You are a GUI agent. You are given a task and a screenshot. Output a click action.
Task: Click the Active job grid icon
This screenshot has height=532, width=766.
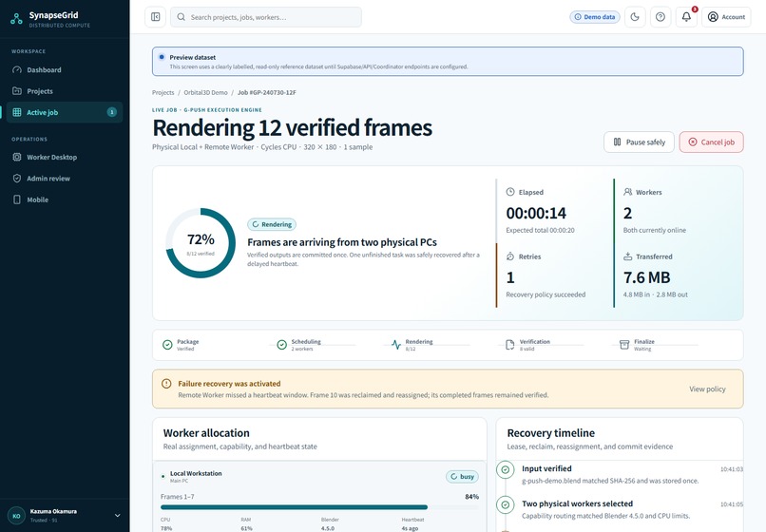point(17,112)
